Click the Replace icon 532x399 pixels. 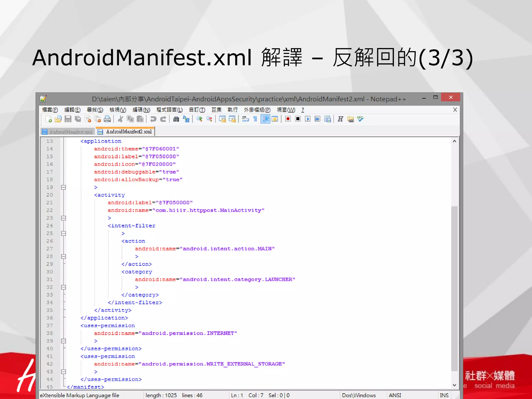pos(186,119)
